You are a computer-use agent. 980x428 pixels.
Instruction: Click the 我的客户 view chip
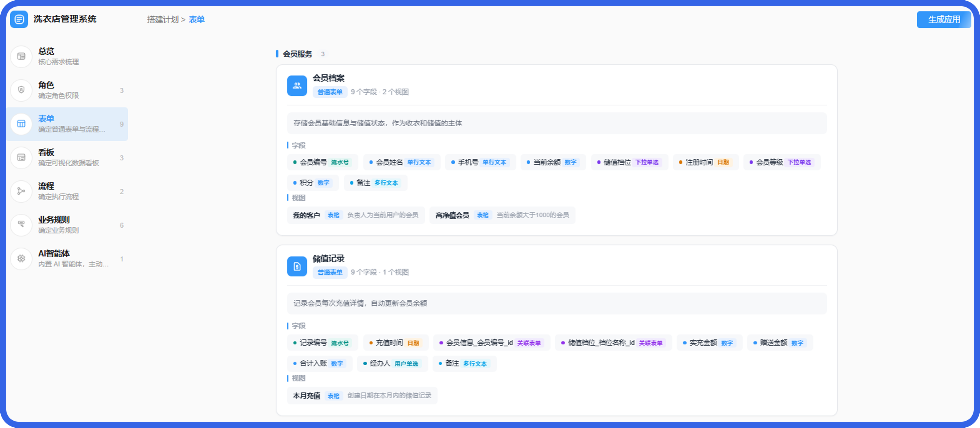point(356,215)
